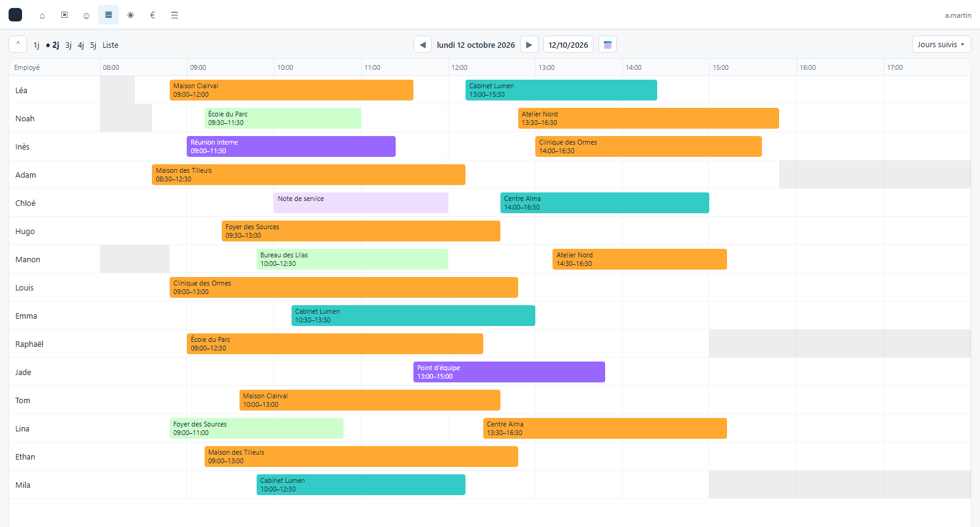Open the home icon in top bar

click(42, 15)
